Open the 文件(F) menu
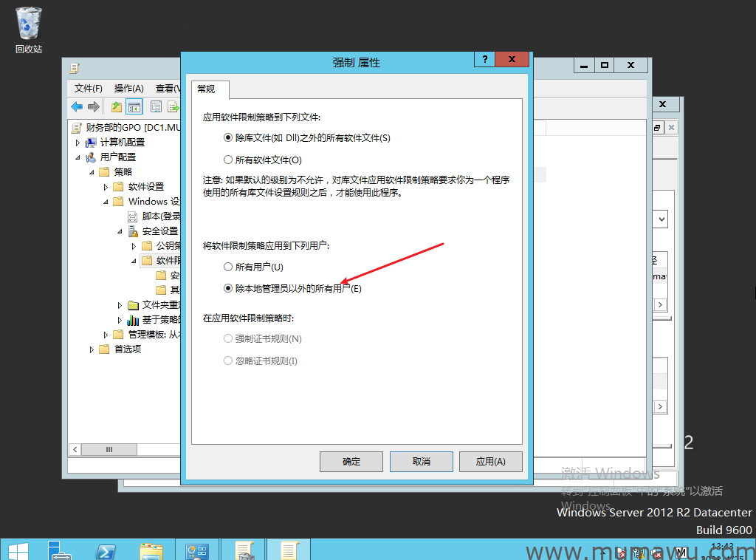 coord(88,88)
